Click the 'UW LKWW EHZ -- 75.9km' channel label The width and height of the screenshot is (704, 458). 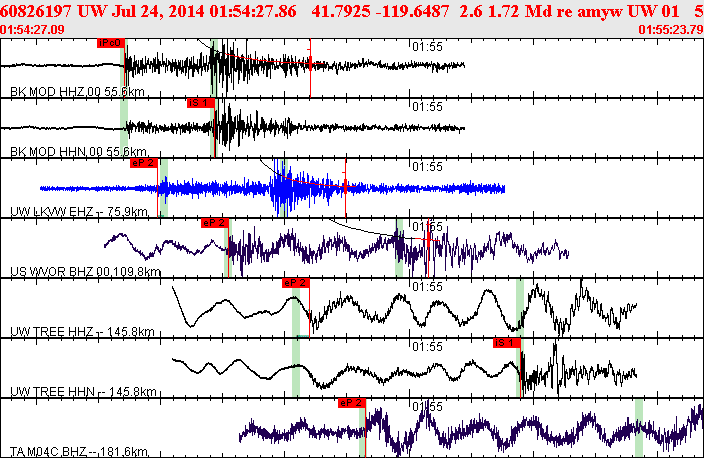click(79, 211)
